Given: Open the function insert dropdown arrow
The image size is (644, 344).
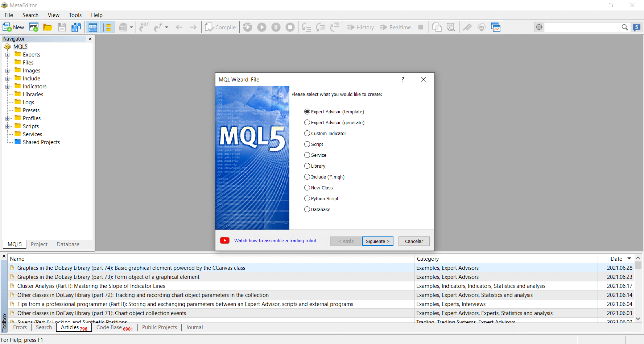Looking at the screenshot, I should click(166, 27).
